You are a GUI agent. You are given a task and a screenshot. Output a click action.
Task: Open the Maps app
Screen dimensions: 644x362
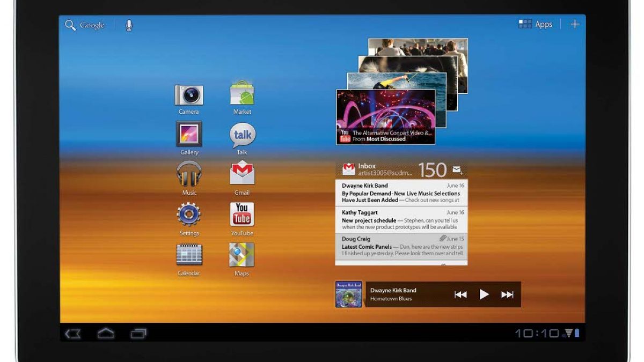tap(242, 255)
